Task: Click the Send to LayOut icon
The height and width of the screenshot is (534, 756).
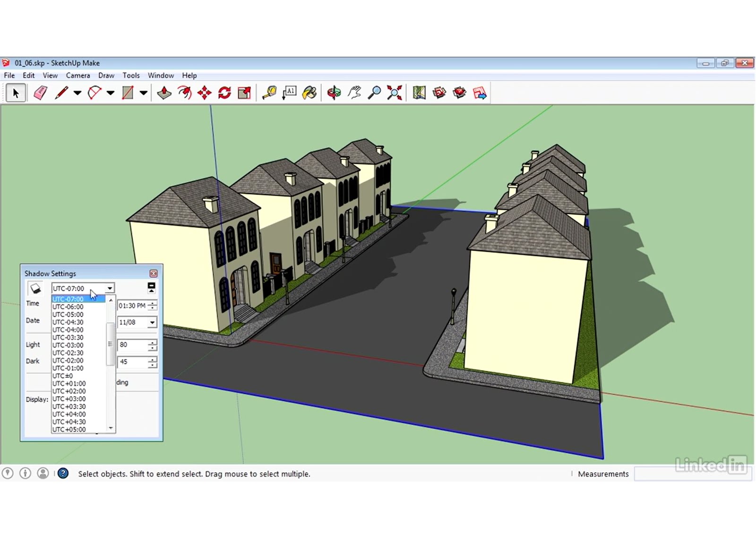Action: pyautogui.click(x=480, y=93)
